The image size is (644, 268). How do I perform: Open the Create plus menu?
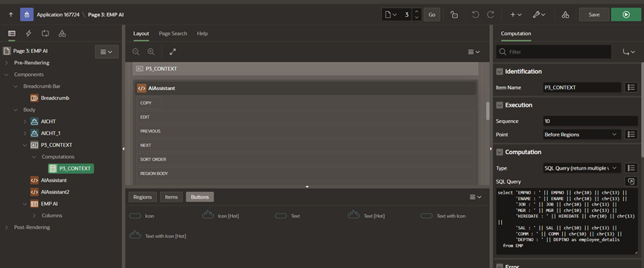click(516, 14)
